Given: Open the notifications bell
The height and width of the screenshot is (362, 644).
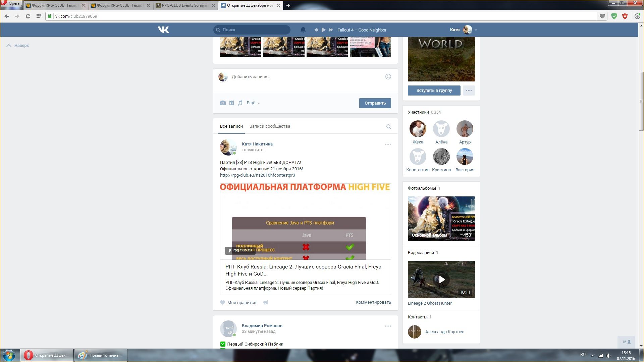Looking at the screenshot, I should 303,30.
